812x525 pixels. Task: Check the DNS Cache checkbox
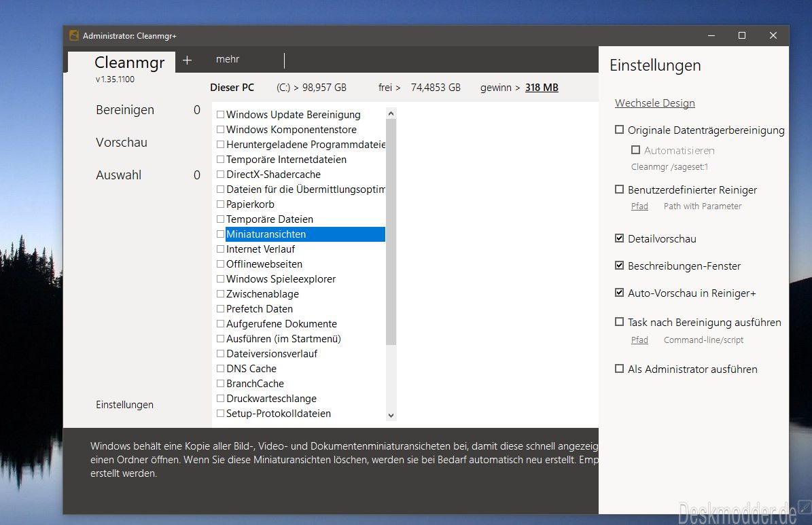click(x=221, y=369)
